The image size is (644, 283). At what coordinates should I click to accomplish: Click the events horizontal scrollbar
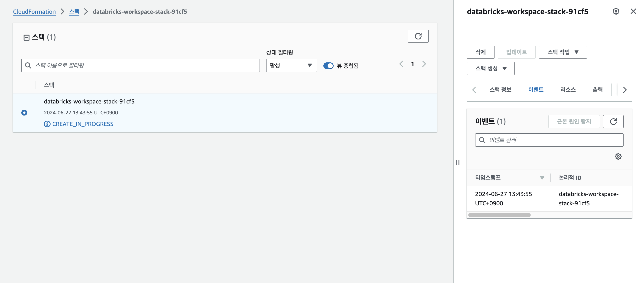(x=499, y=215)
